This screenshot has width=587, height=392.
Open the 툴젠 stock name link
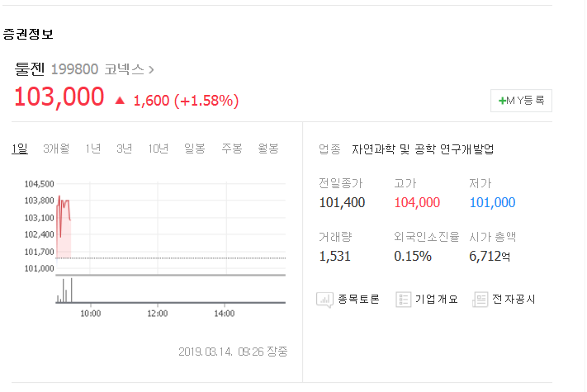click(x=30, y=69)
